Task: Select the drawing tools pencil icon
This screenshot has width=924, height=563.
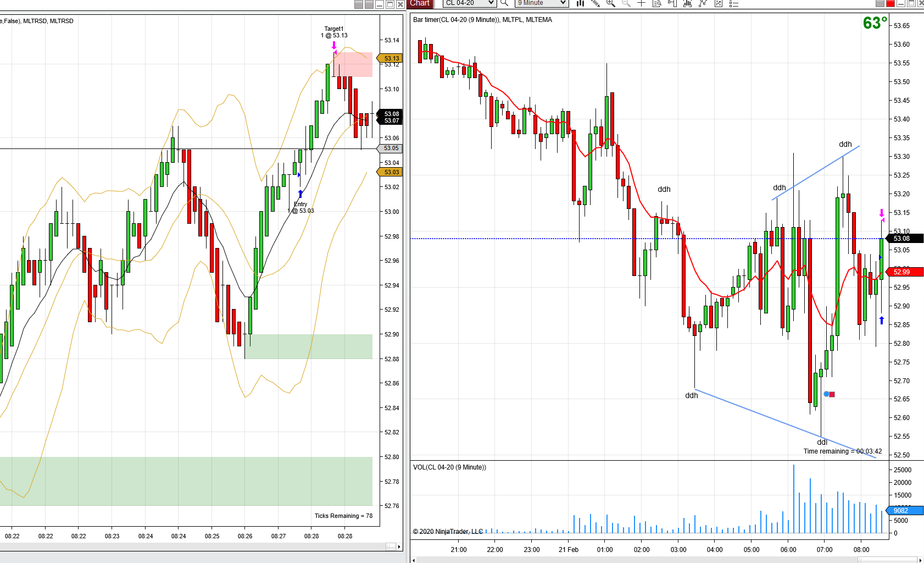Action: 595,3
